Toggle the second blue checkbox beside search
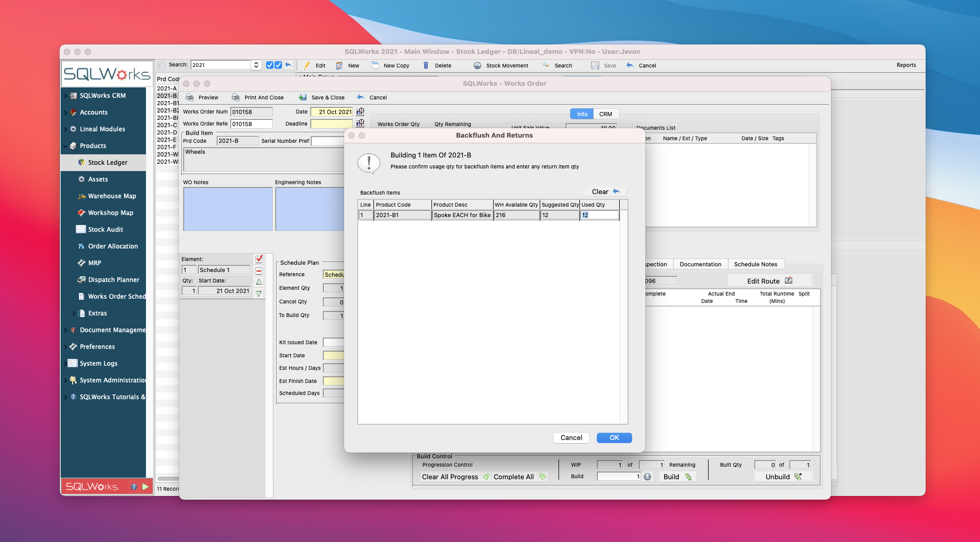 coord(278,65)
